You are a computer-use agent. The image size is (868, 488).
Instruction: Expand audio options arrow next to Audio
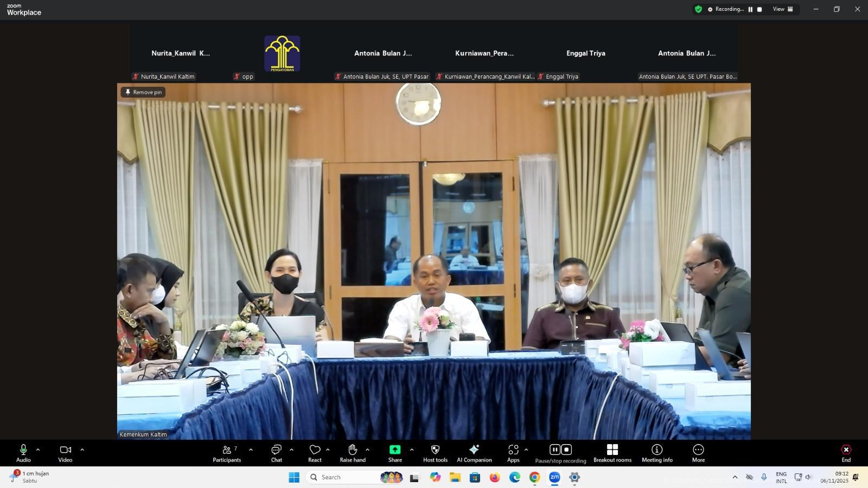[38, 450]
